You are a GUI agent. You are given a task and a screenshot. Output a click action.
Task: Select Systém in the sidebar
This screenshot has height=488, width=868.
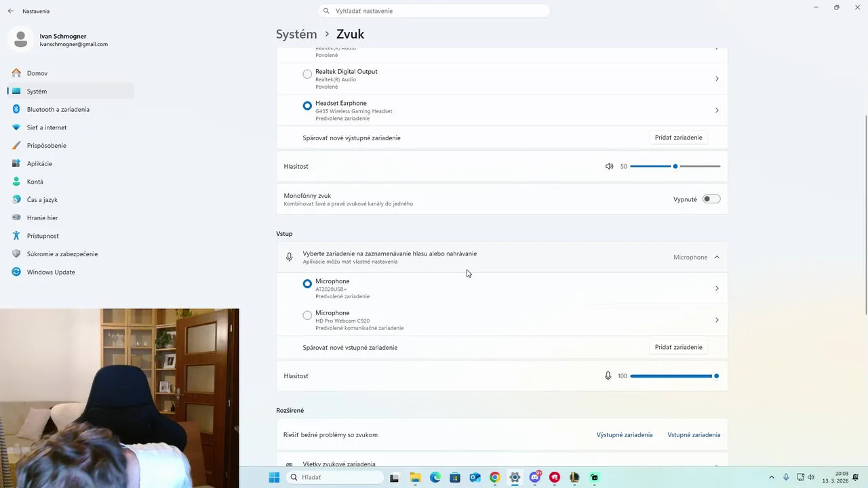[x=71, y=91]
